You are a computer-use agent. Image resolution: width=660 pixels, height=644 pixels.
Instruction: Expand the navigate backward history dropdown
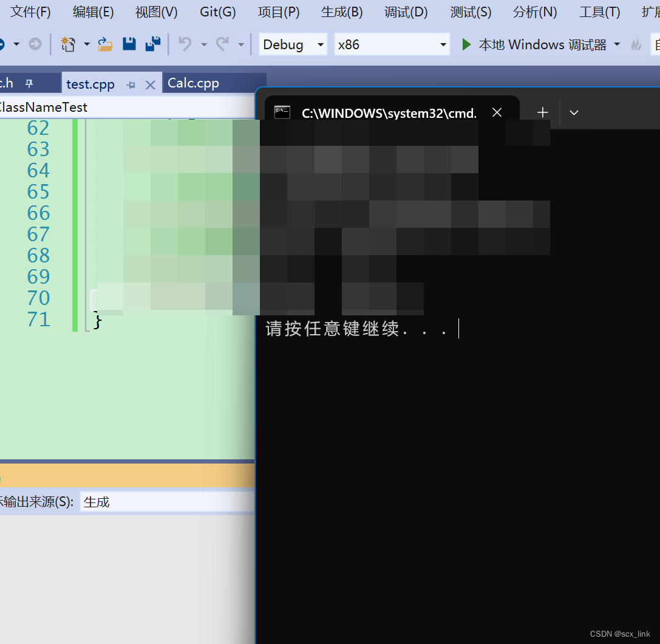16,44
